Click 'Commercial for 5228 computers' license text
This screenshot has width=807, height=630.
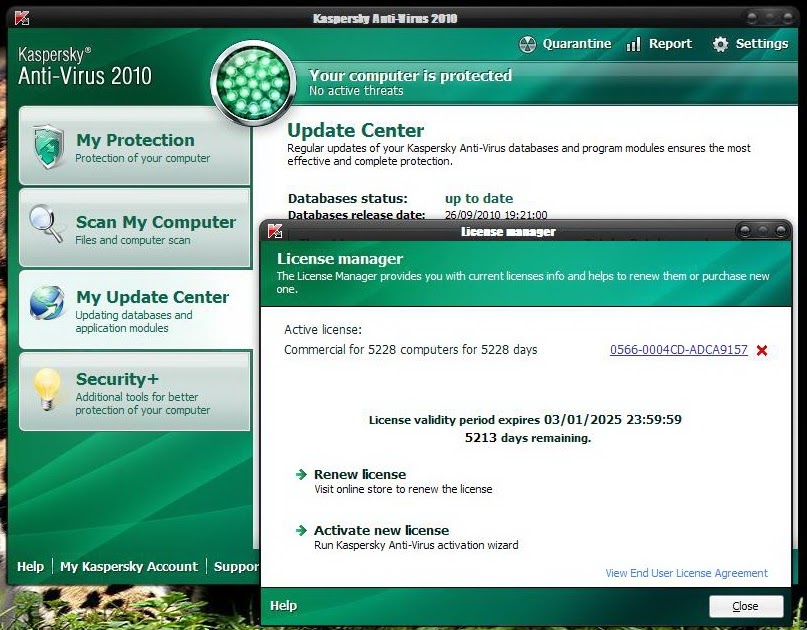coord(410,350)
